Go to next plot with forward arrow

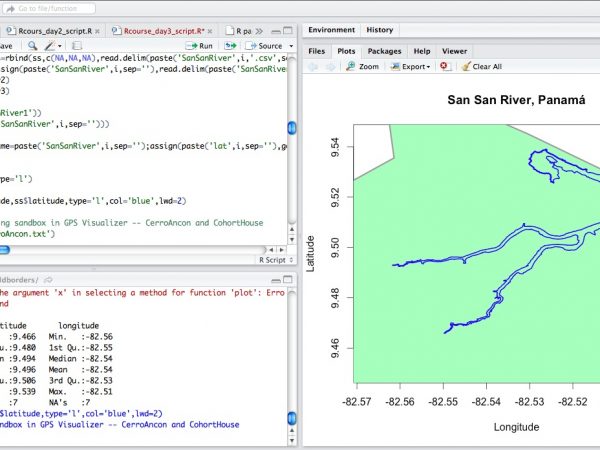pos(330,66)
